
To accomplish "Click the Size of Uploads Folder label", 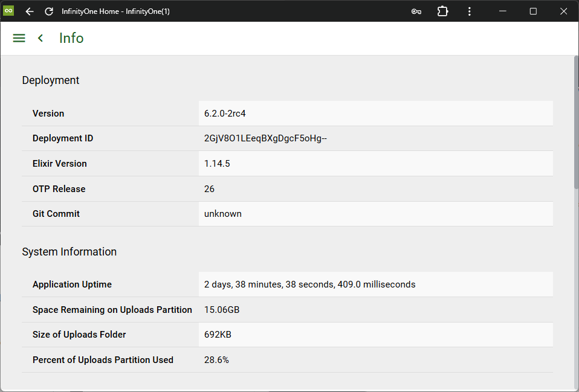I will coord(79,335).
